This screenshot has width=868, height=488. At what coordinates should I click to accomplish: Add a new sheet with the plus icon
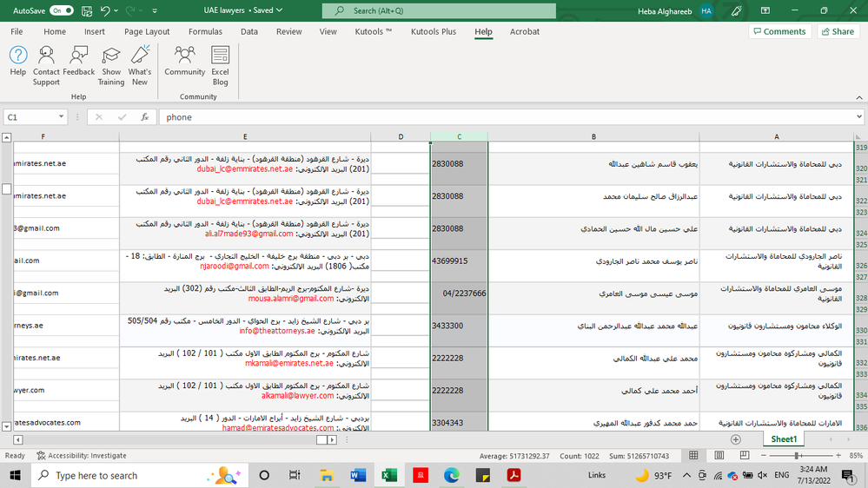(x=736, y=439)
